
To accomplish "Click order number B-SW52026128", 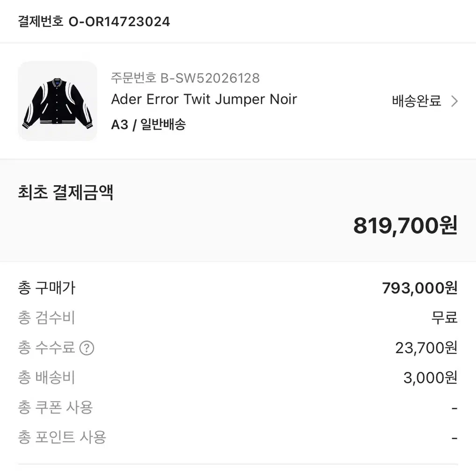I will coord(185,78).
